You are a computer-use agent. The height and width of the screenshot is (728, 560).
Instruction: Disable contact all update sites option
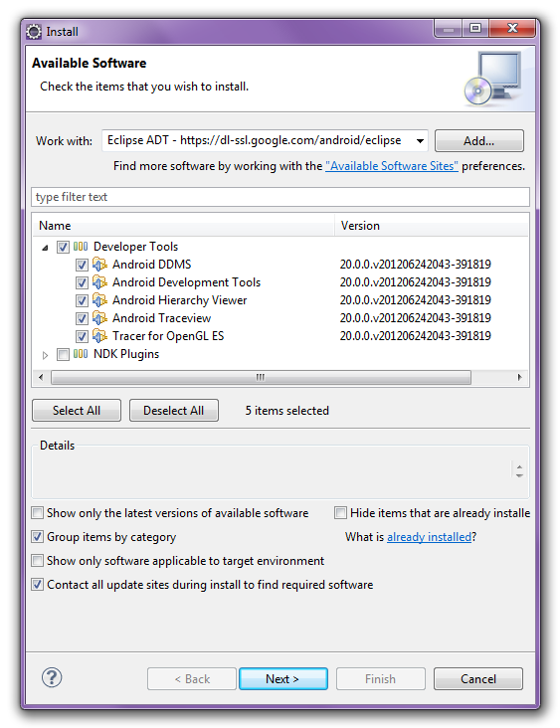pos(37,585)
